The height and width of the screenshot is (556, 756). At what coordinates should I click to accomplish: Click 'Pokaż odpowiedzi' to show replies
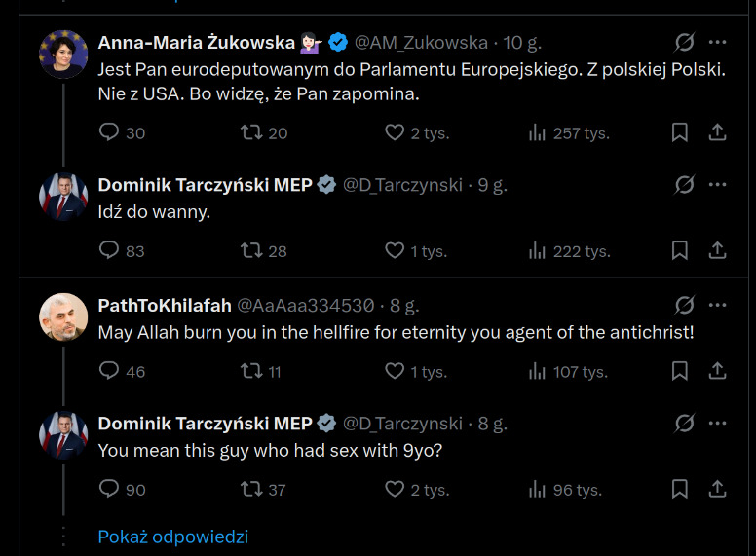173,537
